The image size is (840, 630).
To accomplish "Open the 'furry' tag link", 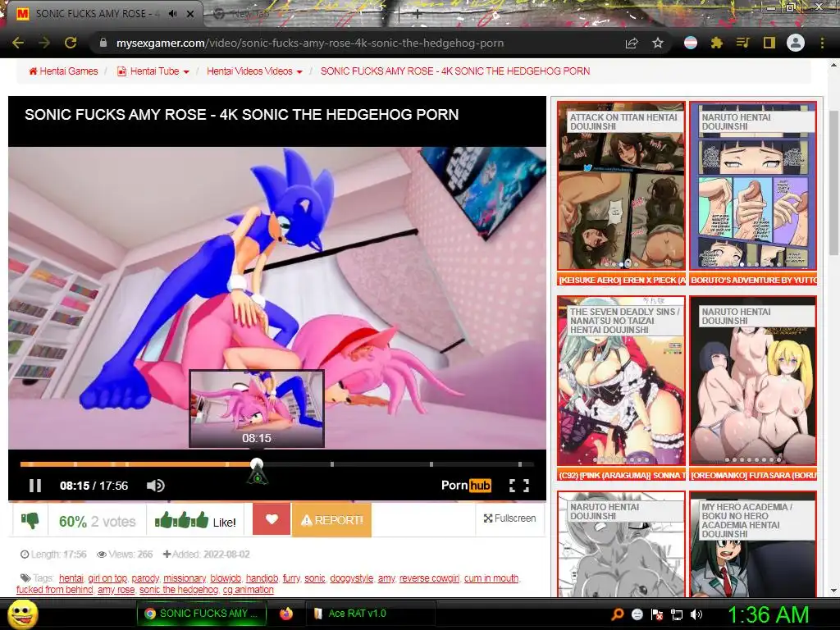I will (291, 578).
